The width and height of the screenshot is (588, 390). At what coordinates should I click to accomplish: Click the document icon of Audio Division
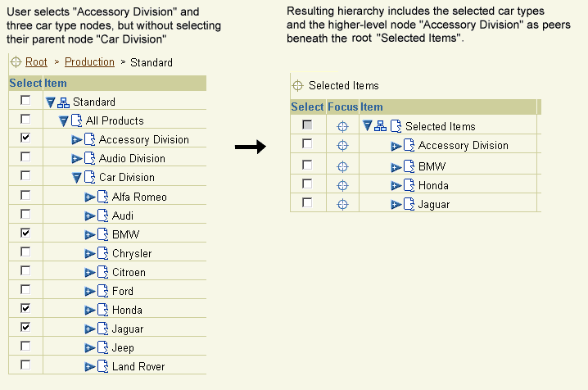pos(89,158)
